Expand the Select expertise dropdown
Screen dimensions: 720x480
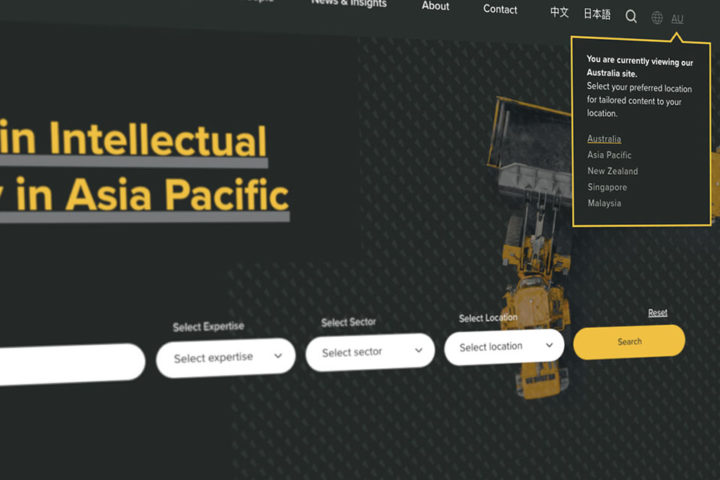pos(225,357)
